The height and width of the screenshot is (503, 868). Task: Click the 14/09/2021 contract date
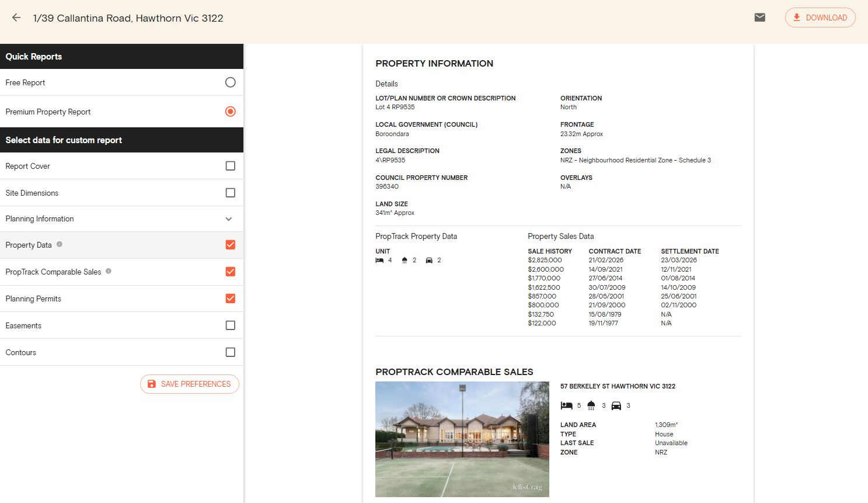[605, 269]
